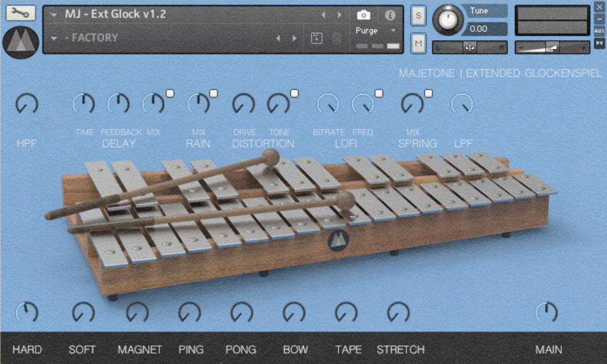Select next FACTORY preset arrow

pos(294,38)
